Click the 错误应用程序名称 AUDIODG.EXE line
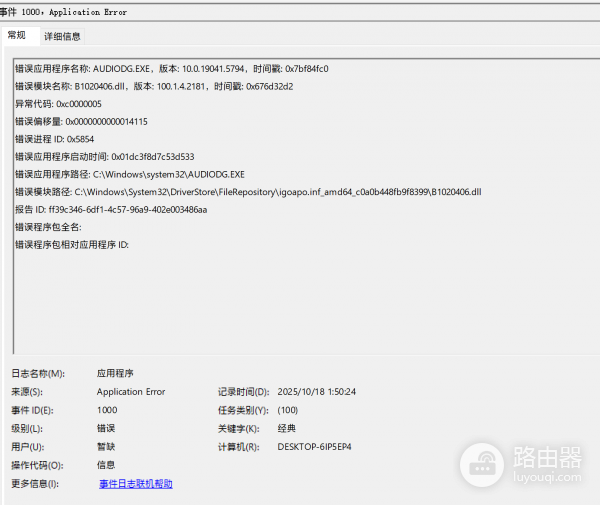This screenshot has height=505, width=600. tap(172, 69)
